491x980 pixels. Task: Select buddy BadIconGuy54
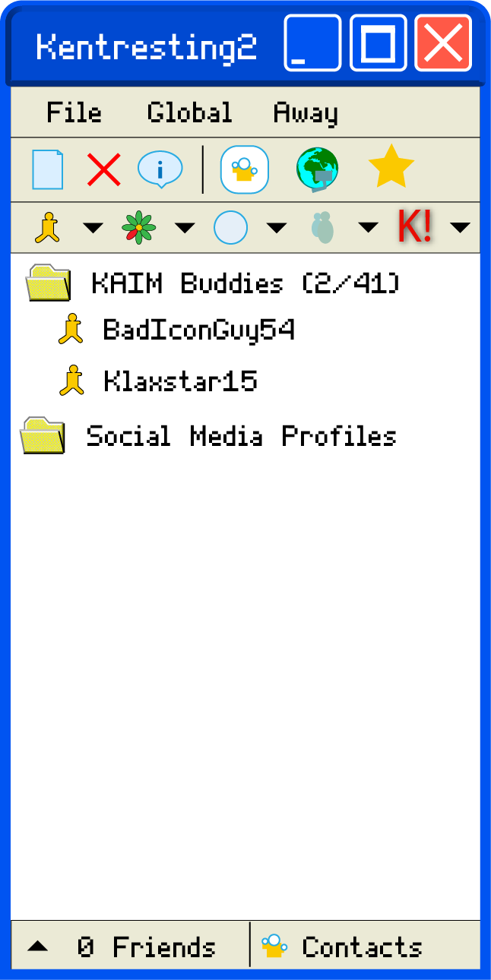click(x=199, y=330)
